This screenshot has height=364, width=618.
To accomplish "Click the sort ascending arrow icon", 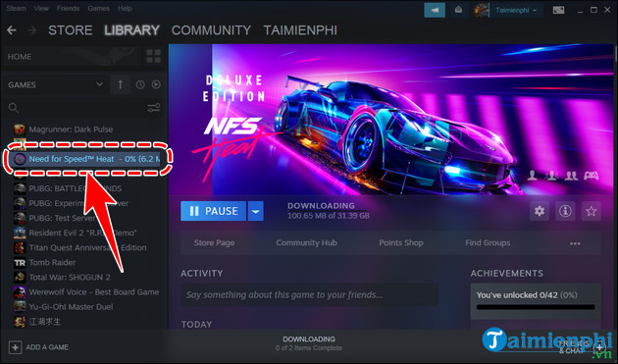I will 121,84.
